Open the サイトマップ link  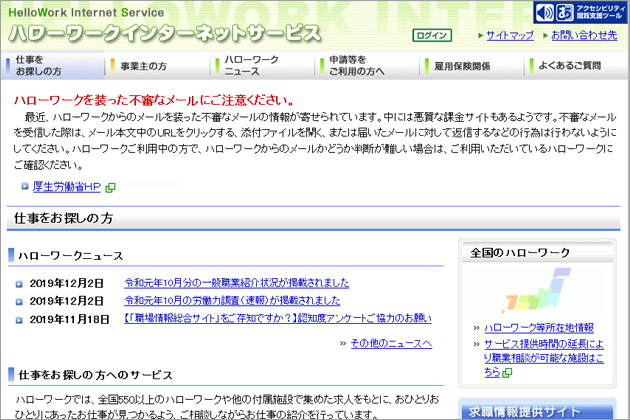pyautogui.click(x=510, y=35)
